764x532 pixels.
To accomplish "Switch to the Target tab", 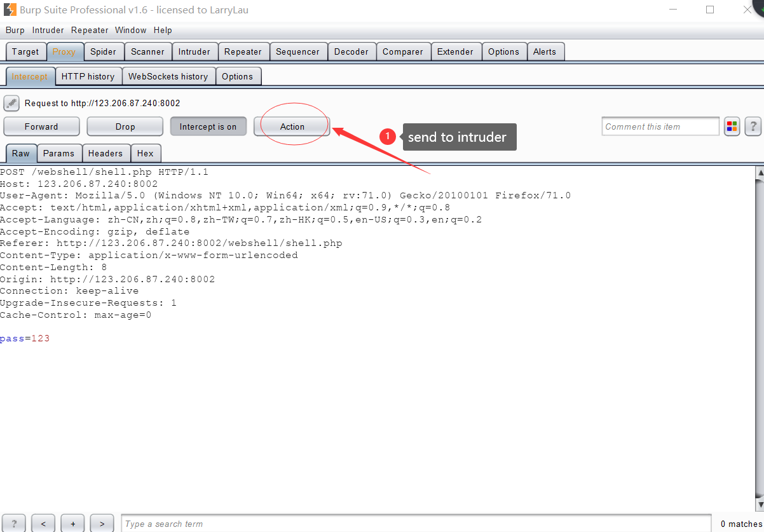I will (25, 51).
